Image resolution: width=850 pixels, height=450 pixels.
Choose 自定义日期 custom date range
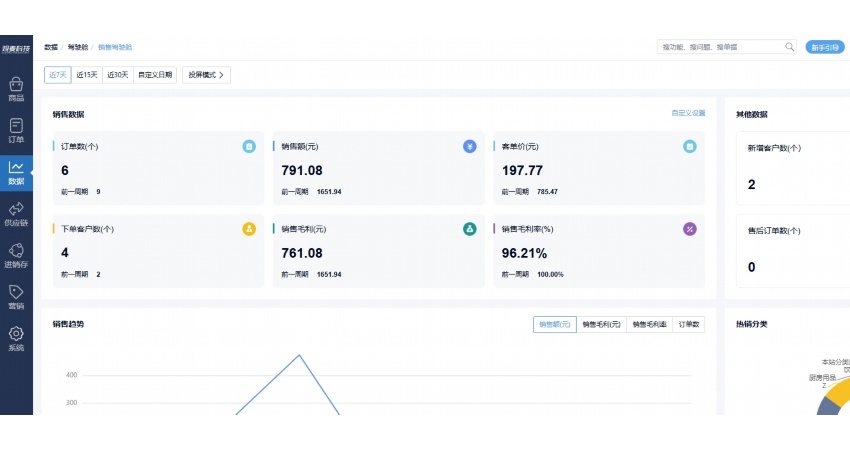(155, 74)
